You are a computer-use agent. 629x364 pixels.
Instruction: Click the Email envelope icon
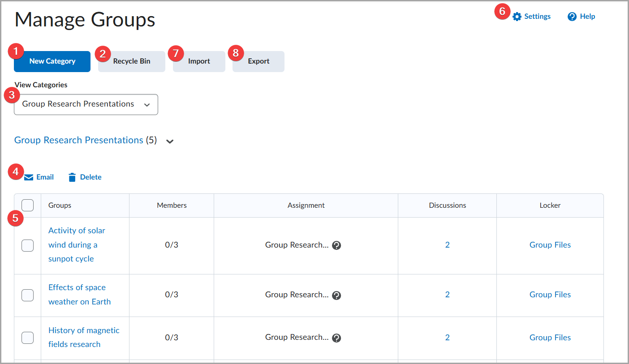pyautogui.click(x=29, y=177)
